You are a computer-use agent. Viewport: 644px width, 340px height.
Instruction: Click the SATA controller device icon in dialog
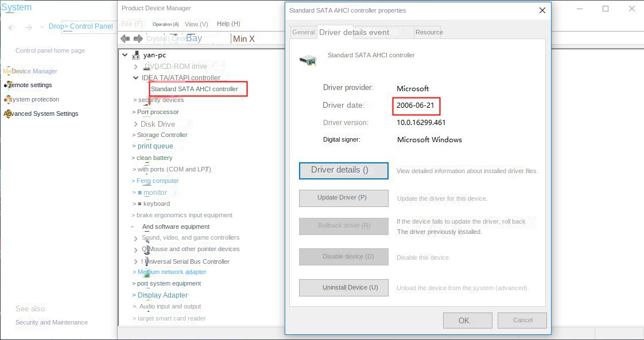[308, 60]
